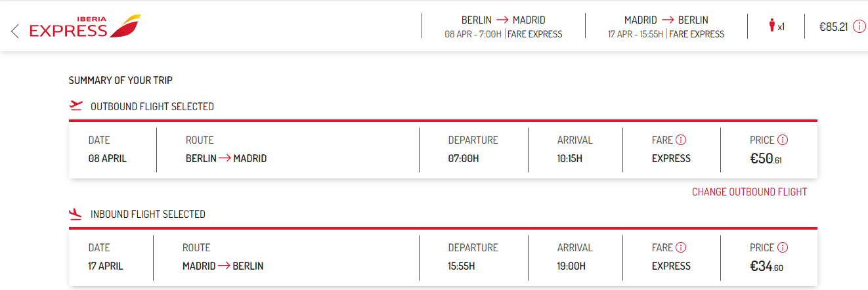Open total price €85.21 info icon

click(859, 27)
